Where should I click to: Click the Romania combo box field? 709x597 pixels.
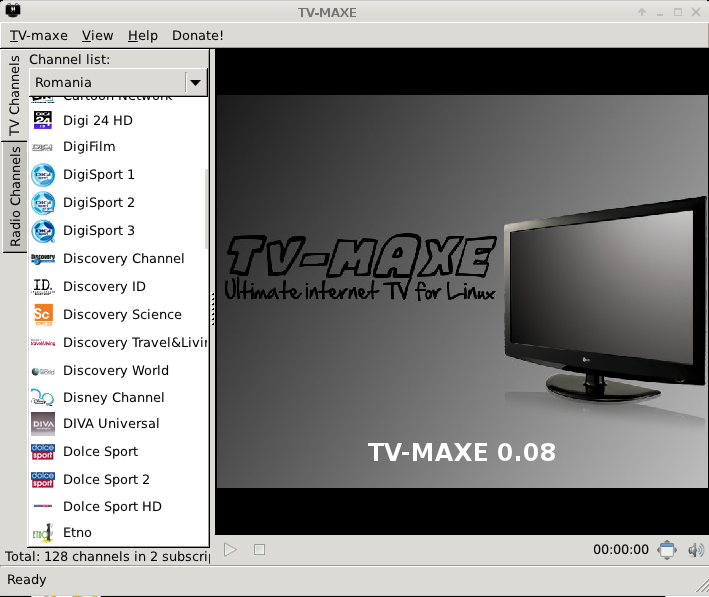point(118,83)
